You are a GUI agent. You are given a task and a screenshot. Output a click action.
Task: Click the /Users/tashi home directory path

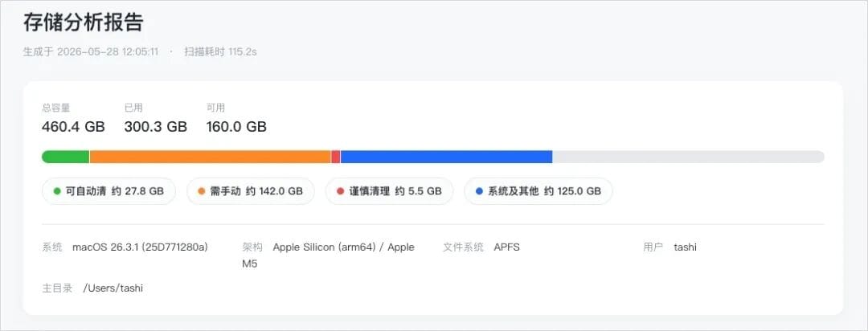(x=113, y=288)
